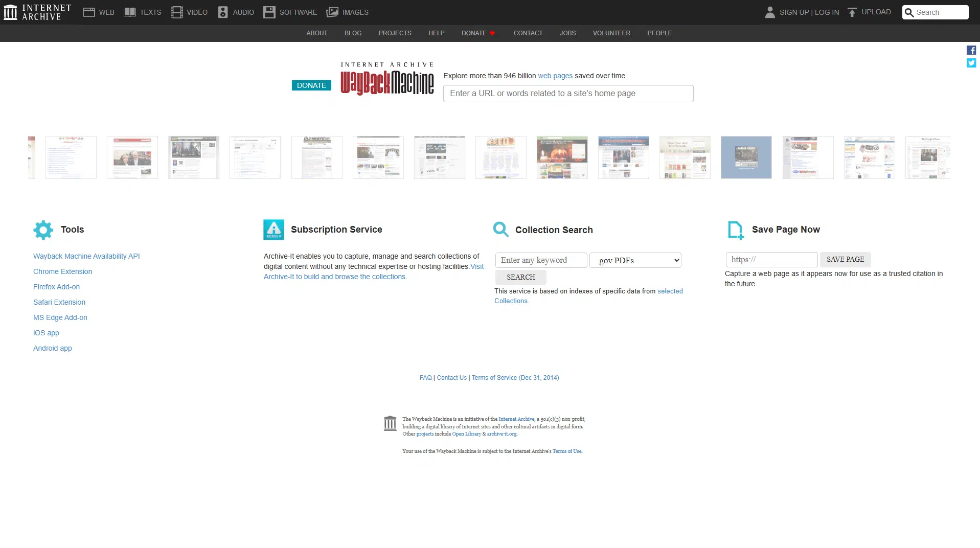Open the Wayback Machine Availability API link
Screen dimensions: 980x548
[x=86, y=256]
